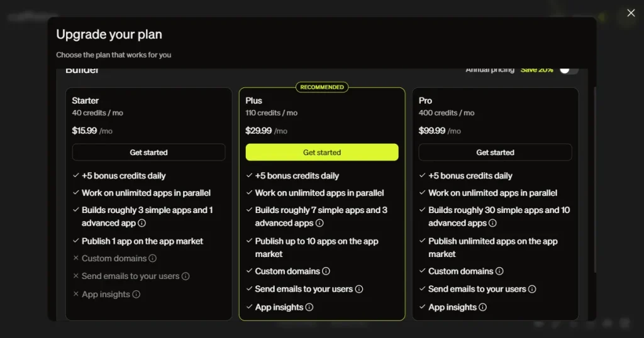
Task: Click checkmark beside Pro "Work on unlimited apps"
Action: tap(422, 192)
